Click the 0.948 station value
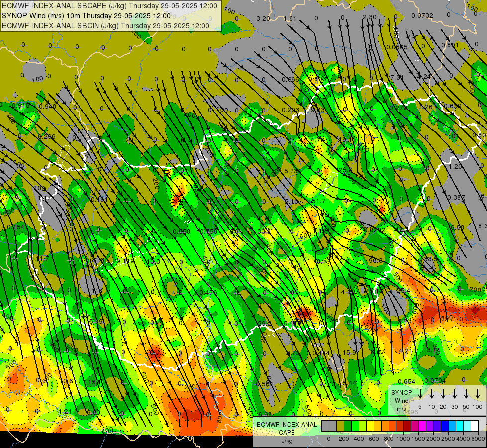Image resolution: width=487 pixels, height=448 pixels. click(x=48, y=107)
